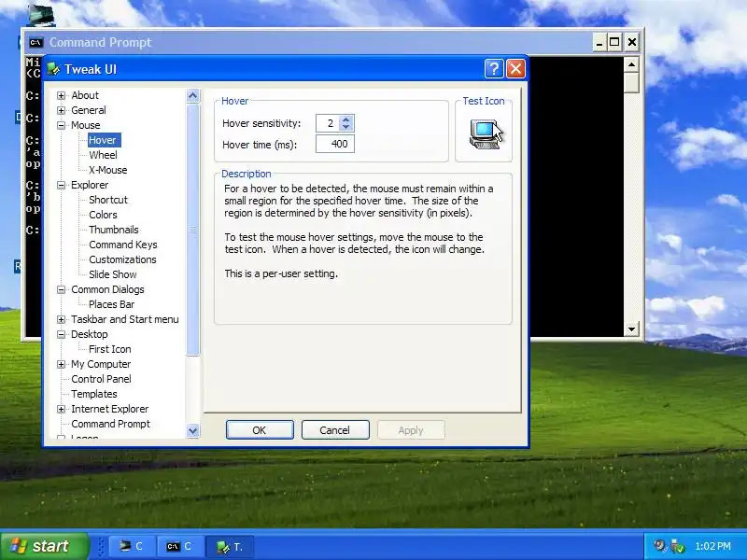The height and width of the screenshot is (560, 747).
Task: Select the Command Keys item
Action: (x=123, y=245)
